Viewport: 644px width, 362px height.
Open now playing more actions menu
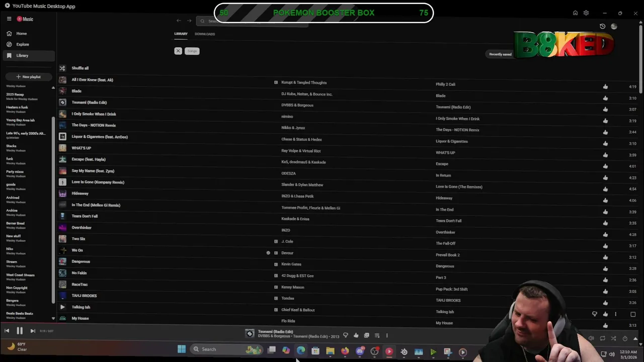387,335
